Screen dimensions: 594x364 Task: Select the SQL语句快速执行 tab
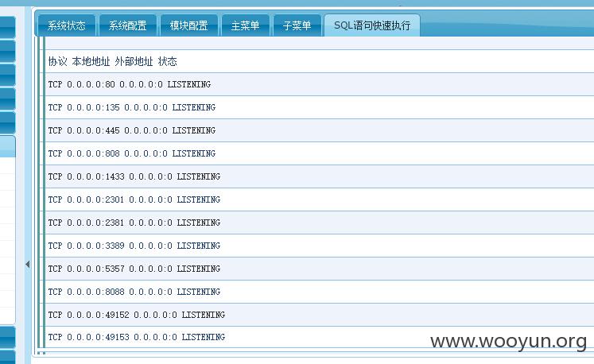(372, 25)
